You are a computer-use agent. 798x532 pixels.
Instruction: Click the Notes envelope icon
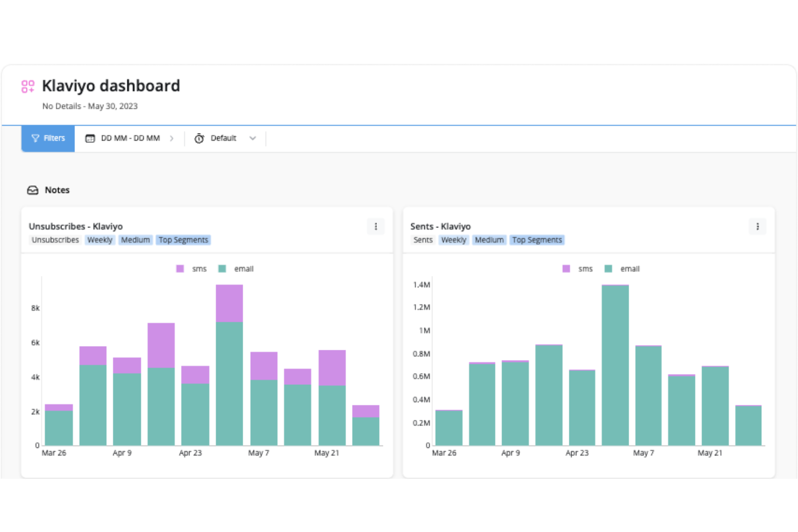click(32, 190)
